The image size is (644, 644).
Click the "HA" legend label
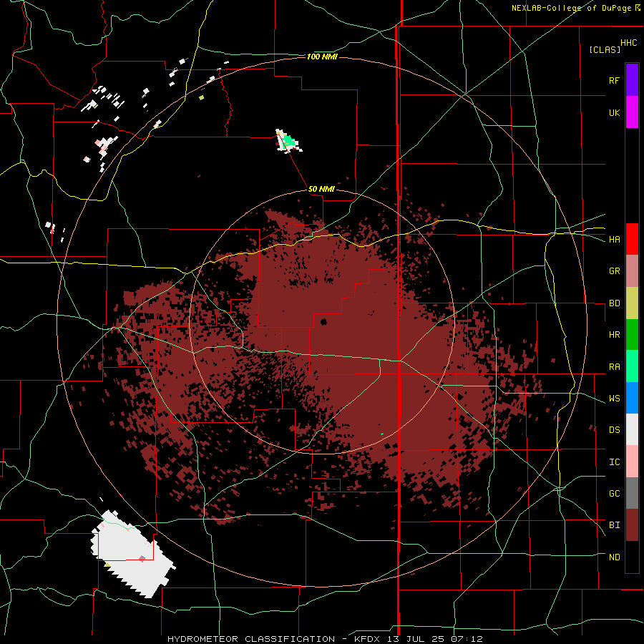point(614,240)
